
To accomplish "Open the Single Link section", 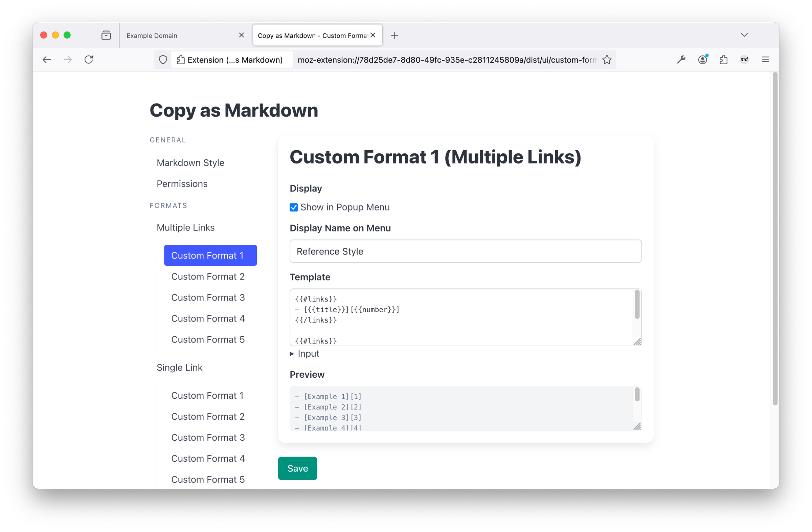I will [x=179, y=368].
